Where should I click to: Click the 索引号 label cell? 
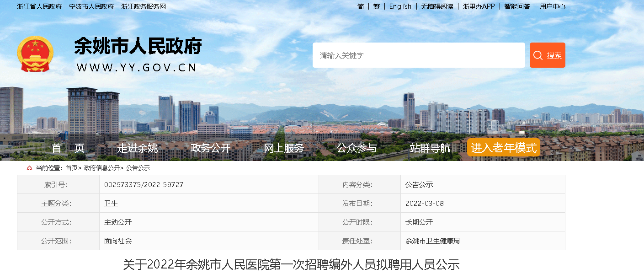coord(58,184)
